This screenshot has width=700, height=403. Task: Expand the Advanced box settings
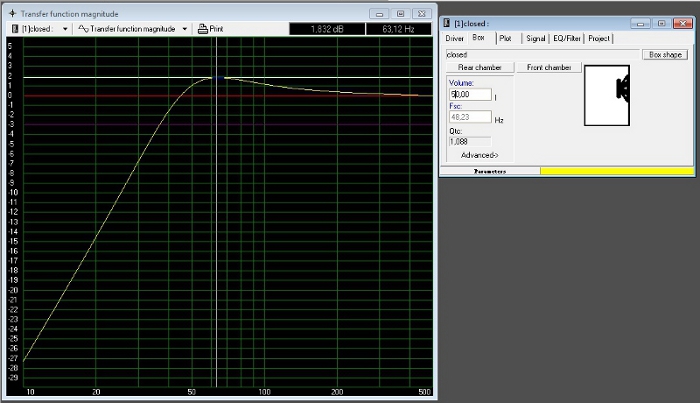[479, 155]
